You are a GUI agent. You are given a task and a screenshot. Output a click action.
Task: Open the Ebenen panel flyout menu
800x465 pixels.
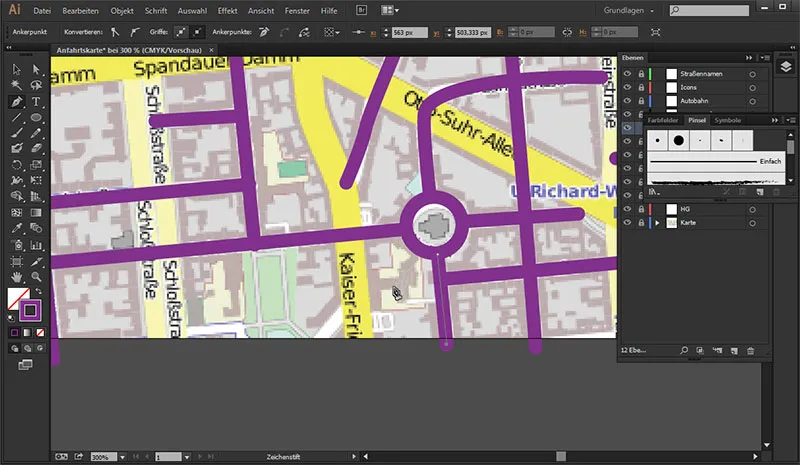pyautogui.click(x=765, y=58)
